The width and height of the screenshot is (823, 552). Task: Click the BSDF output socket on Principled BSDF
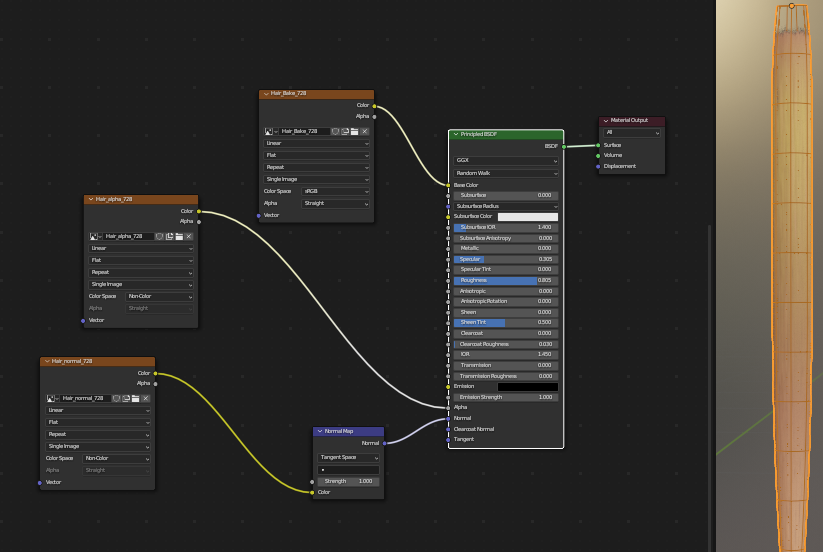[x=563, y=146]
